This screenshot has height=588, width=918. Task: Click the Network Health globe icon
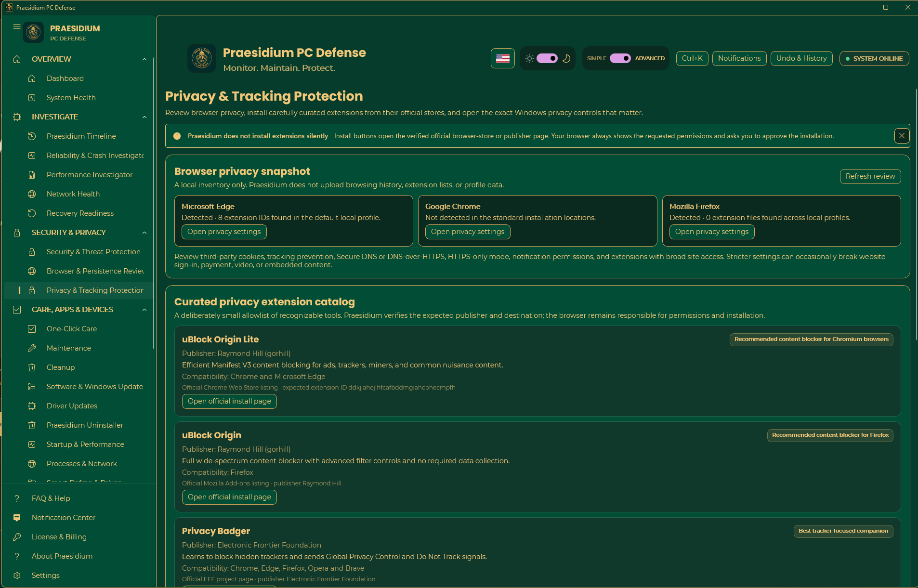click(32, 194)
